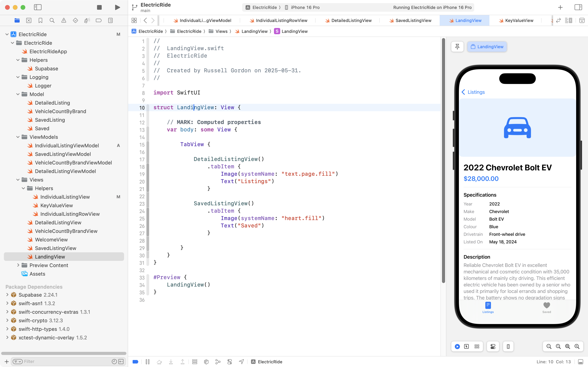
Task: Open the Bookmark navigator icon
Action: click(x=40, y=20)
